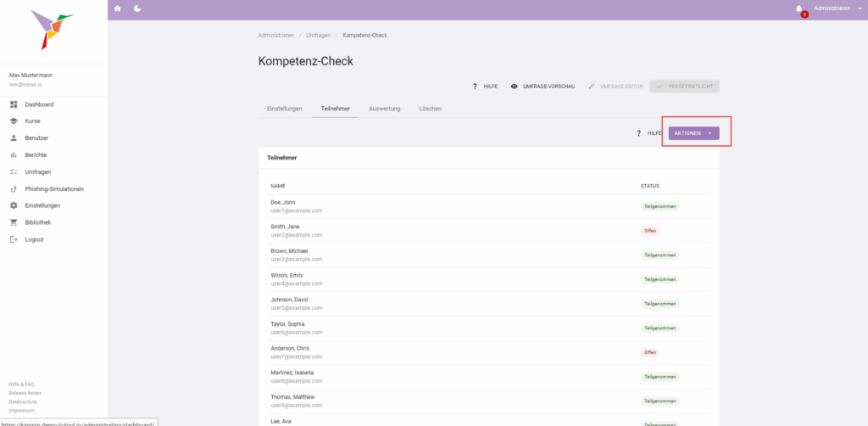Click the Benutzer person icon
The width and height of the screenshot is (868, 426).
[x=14, y=138]
